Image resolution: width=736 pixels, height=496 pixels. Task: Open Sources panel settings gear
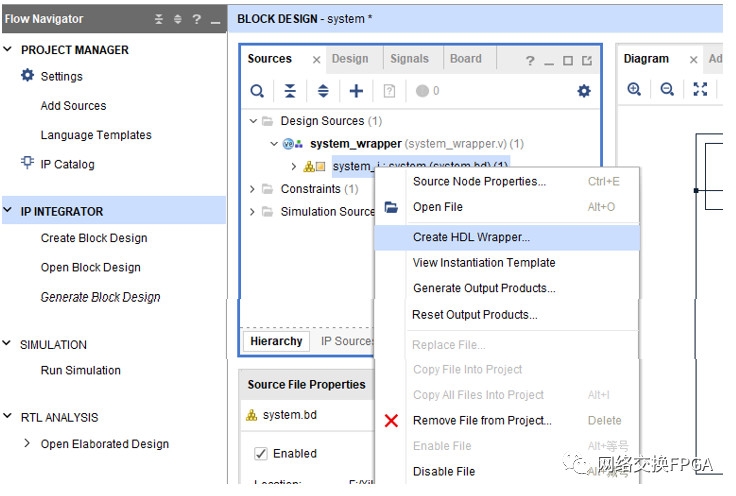pos(584,91)
